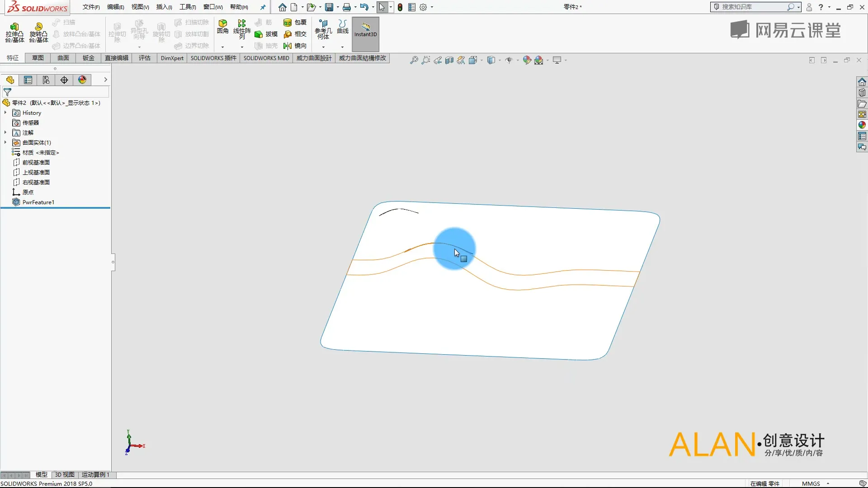Screen dimensions: 868x488
Task: Click the Mirror (镜向) feature tool
Action: click(x=295, y=46)
